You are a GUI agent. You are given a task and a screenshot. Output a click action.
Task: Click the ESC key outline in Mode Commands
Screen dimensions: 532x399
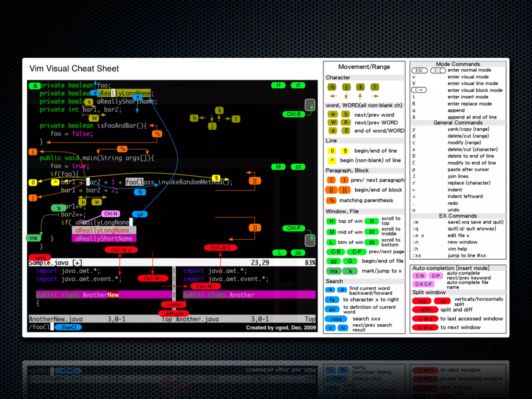(x=419, y=70)
